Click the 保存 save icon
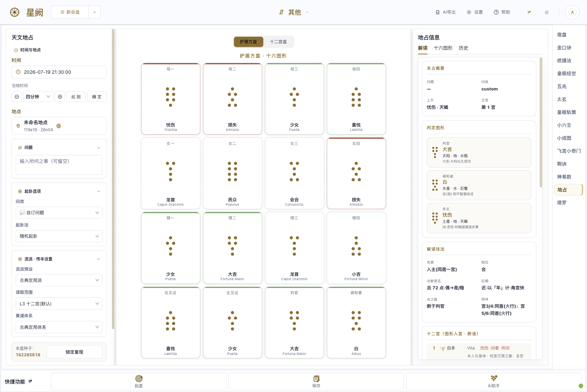This screenshot has height=392, width=587. point(316,378)
